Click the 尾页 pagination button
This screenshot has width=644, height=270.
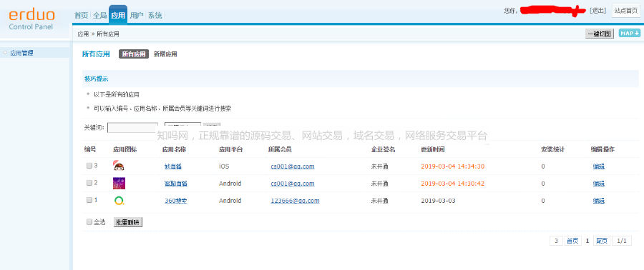pyautogui.click(x=602, y=241)
